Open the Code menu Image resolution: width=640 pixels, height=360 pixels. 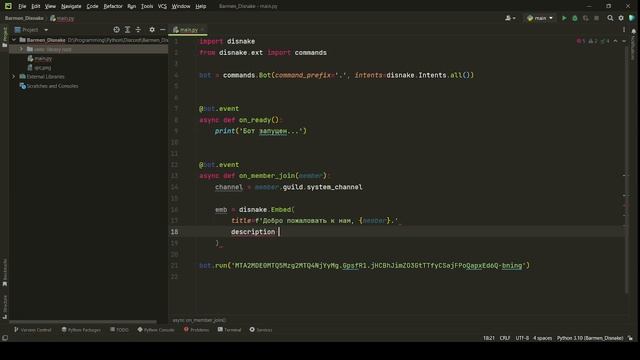coord(92,6)
